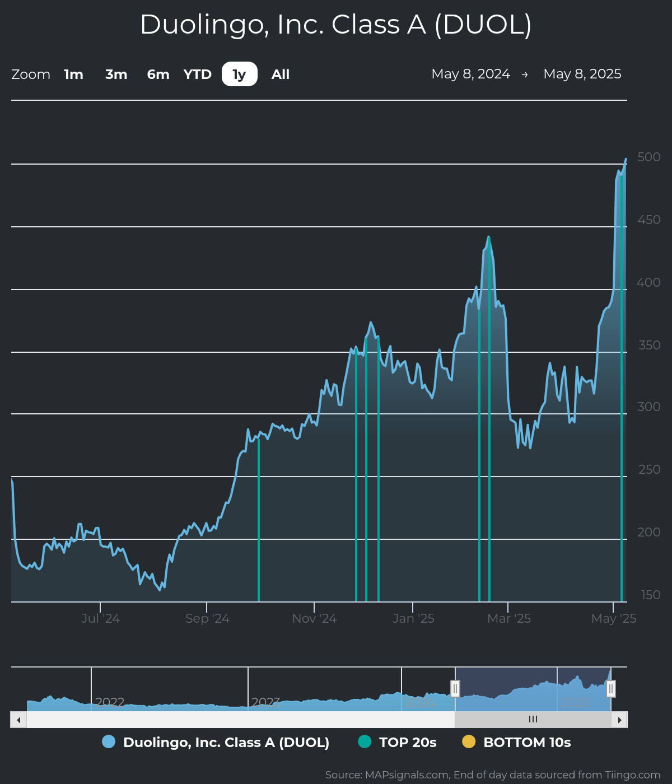Click the 2022 label in the navigator
Screen dimensions: 672x784
pos(110,702)
